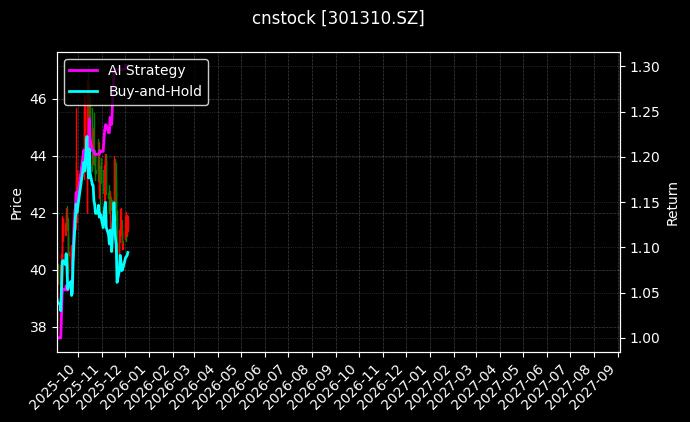Click the Price axis label on left

tap(16, 202)
